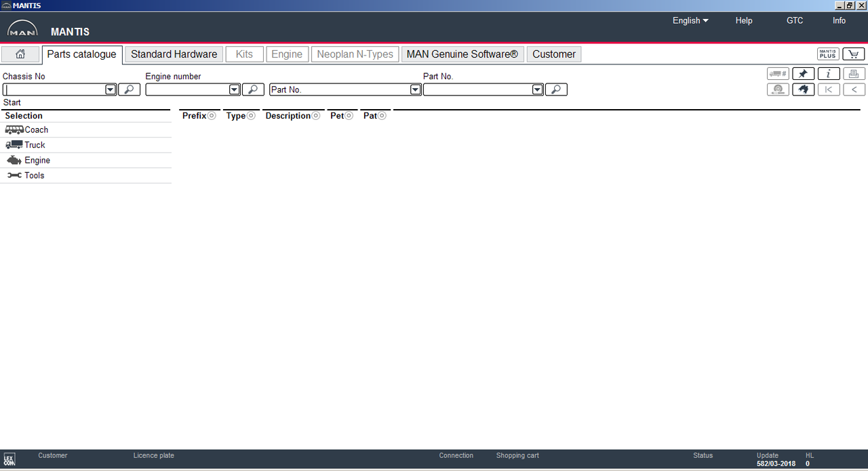Viewport: 868px width, 471px height.
Task: Select the Prefix column radio button
Action: tap(212, 116)
